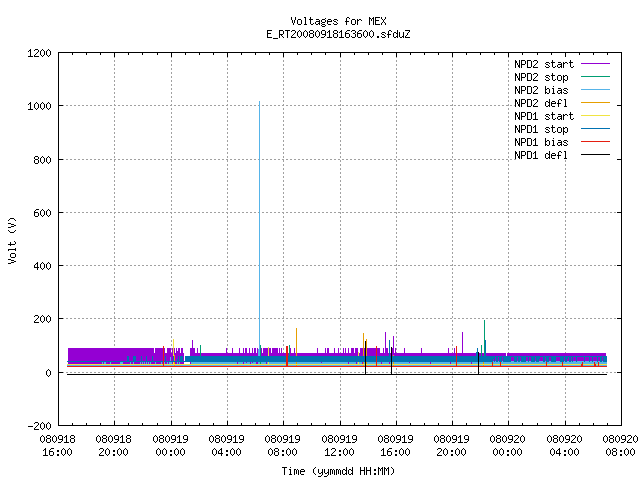Screen dimensions: 640x480
Task: Click the 1200 y-axis tick label
Action: tap(39, 53)
